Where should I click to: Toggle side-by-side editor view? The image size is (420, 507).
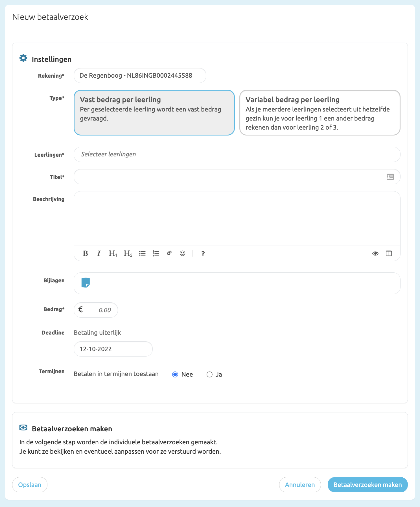coord(389,253)
